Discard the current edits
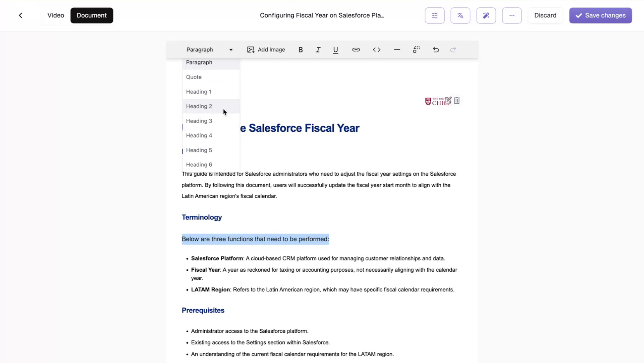 (x=545, y=15)
